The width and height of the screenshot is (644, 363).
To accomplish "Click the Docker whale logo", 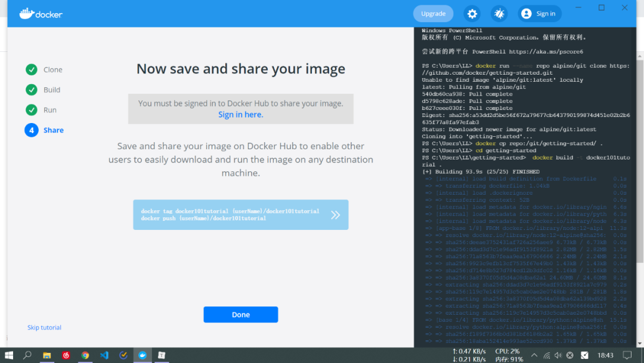I will point(41,14).
